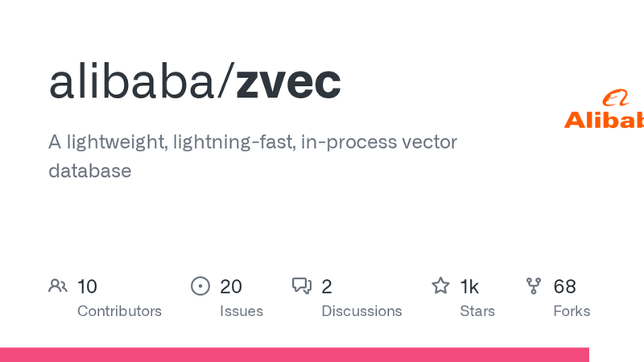This screenshot has width=644, height=362.
Task: Go to the Discussions label
Action: (x=361, y=311)
